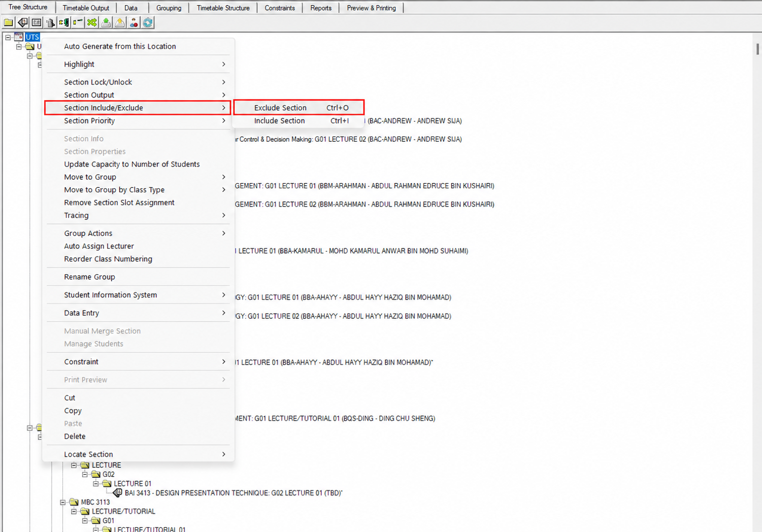Select Auto Generate from this Location
This screenshot has height=532, width=762.
coord(138,46)
